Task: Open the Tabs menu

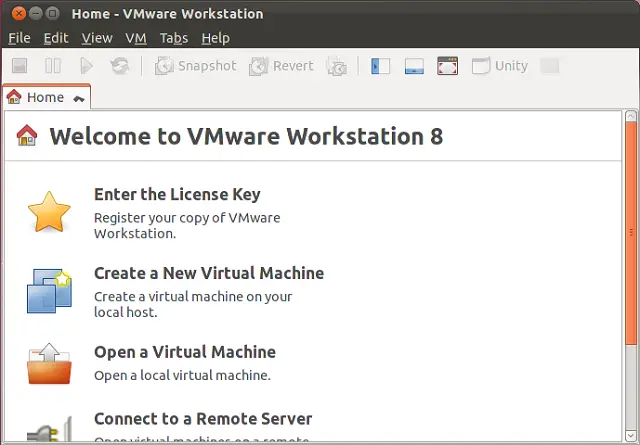Action: point(174,38)
